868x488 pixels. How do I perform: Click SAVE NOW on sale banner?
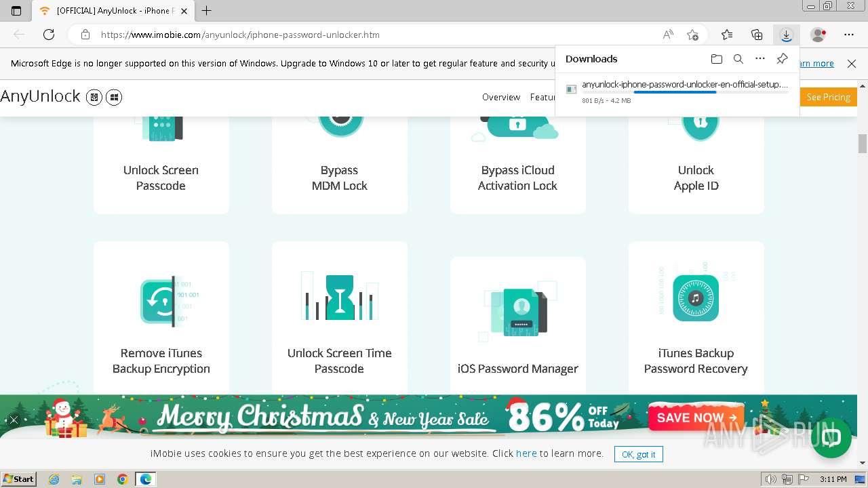click(696, 418)
